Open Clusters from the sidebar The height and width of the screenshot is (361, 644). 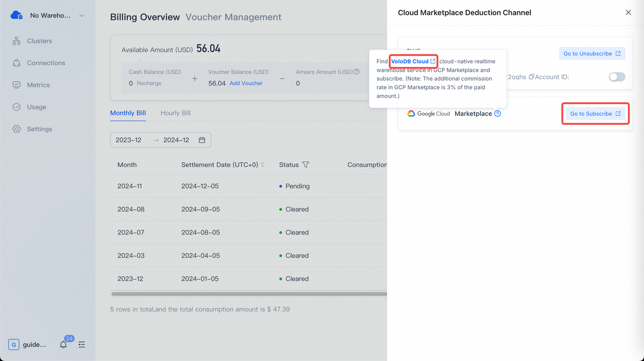pyautogui.click(x=39, y=41)
